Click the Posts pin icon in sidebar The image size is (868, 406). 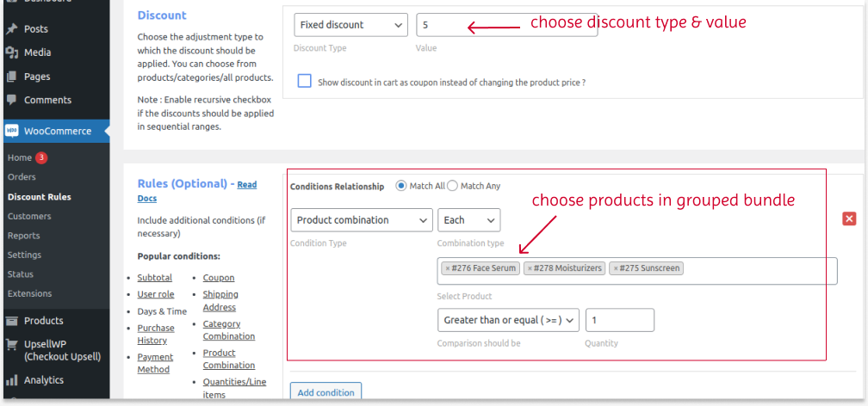12,29
